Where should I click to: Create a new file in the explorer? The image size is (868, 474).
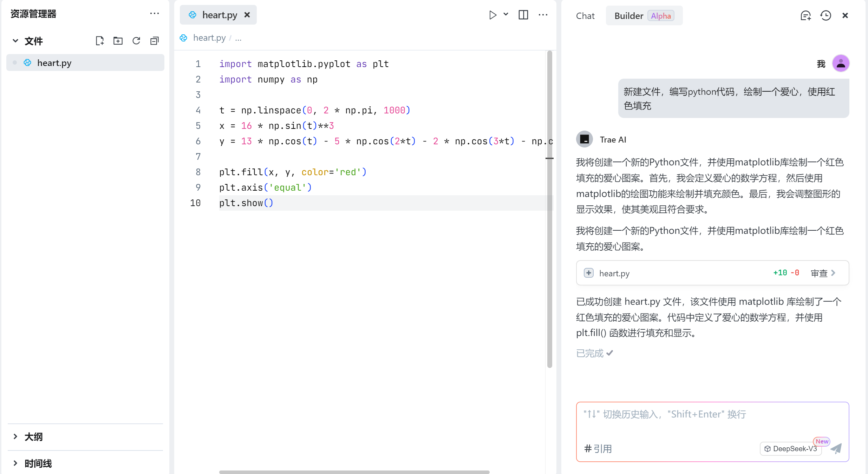99,40
